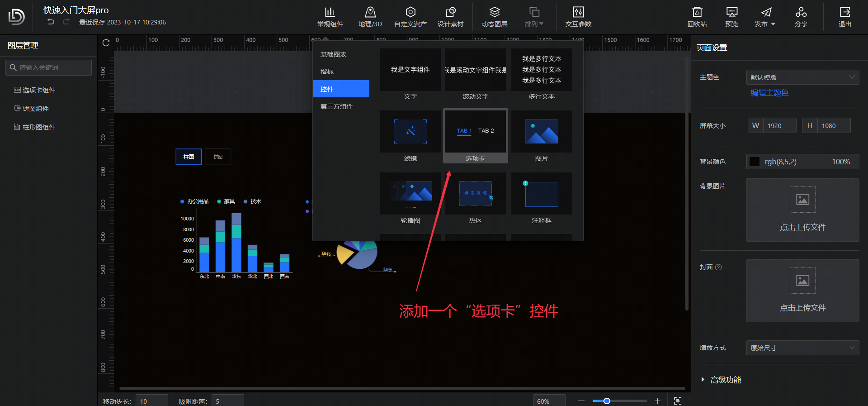This screenshot has width=868, height=406.
Task: Open the 排列 arrange dropdown
Action: [534, 17]
